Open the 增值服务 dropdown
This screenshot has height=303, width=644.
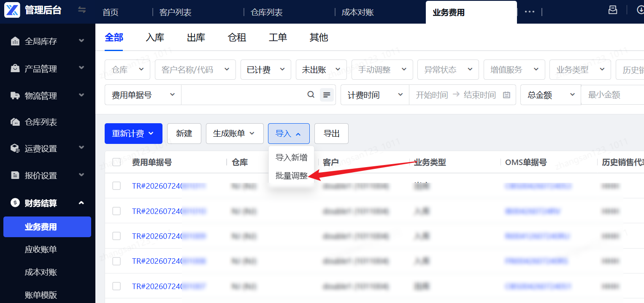click(514, 70)
